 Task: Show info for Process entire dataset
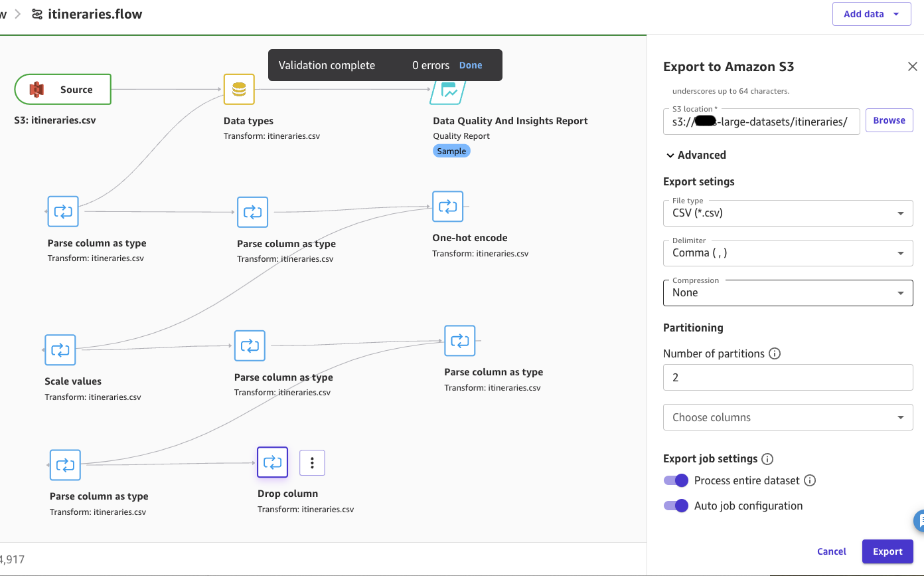(x=810, y=480)
